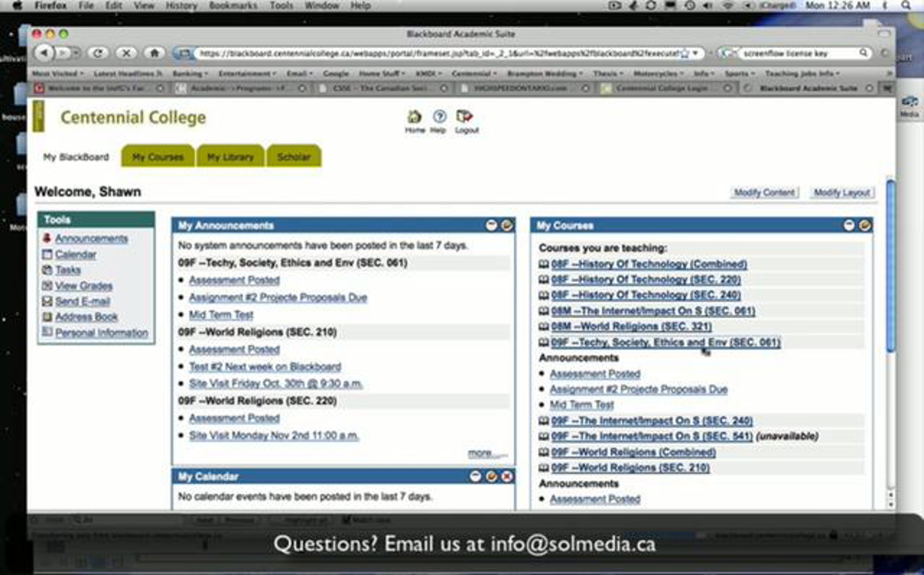This screenshot has width=924, height=575.
Task: Open the URL bar history dropdown arrow
Action: point(695,53)
